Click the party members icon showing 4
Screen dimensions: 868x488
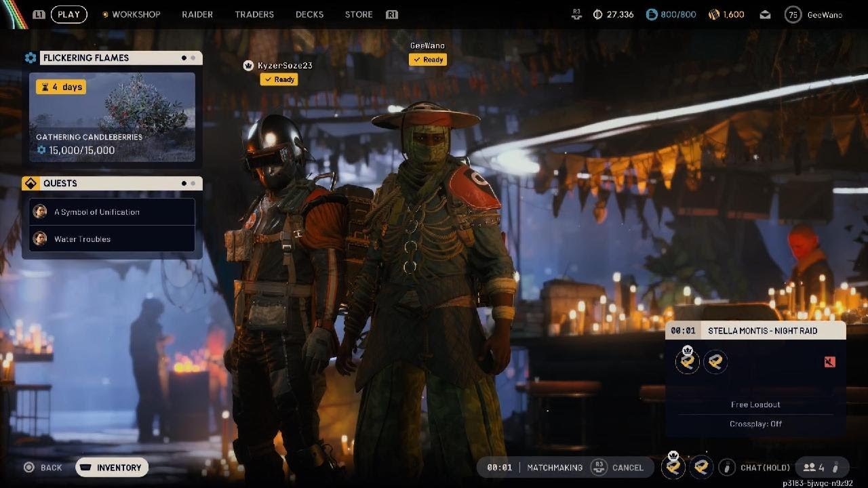808,468
